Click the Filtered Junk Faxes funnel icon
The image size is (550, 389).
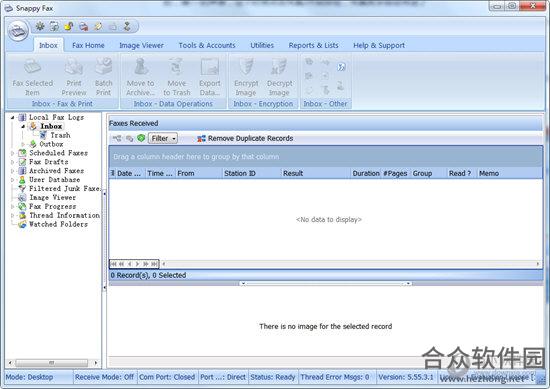point(22,189)
